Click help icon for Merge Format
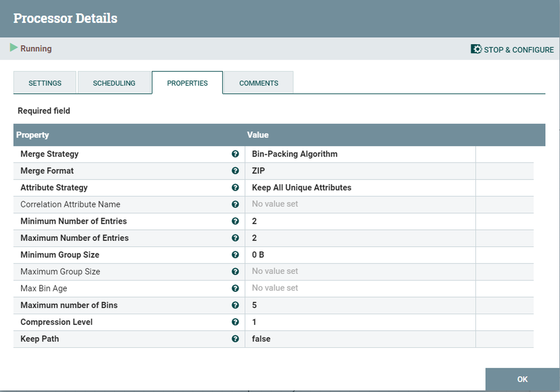This screenshot has height=392, width=560. point(235,170)
